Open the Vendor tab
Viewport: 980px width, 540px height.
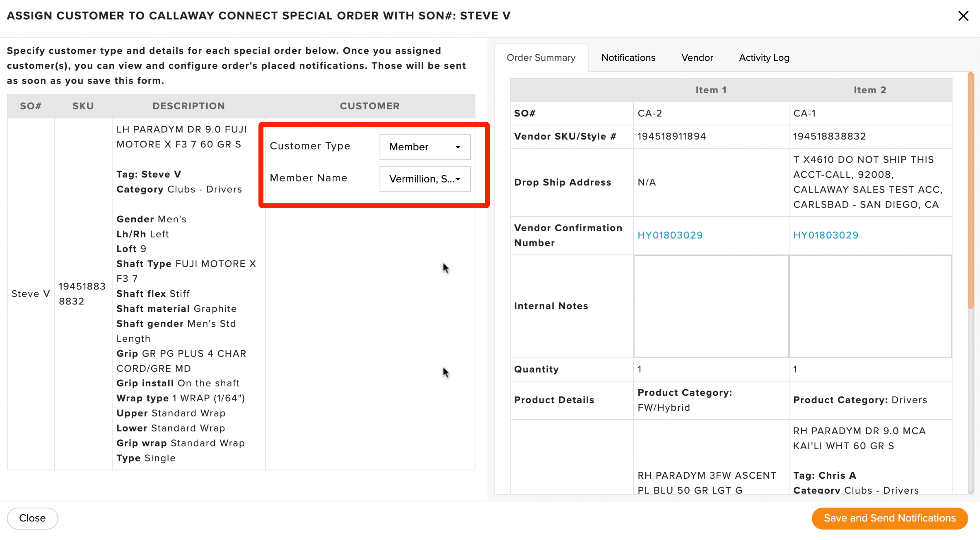coord(697,58)
